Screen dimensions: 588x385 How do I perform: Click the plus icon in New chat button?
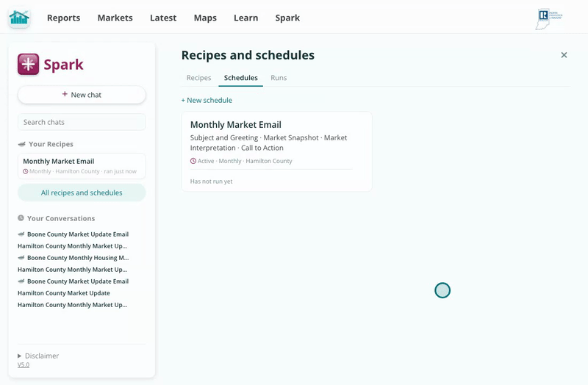click(65, 94)
